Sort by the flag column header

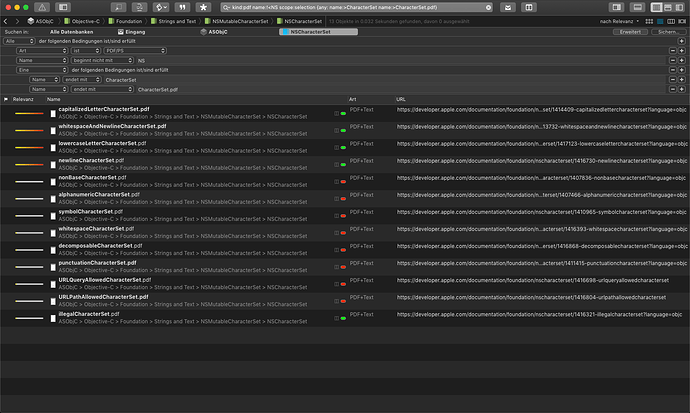click(6, 99)
